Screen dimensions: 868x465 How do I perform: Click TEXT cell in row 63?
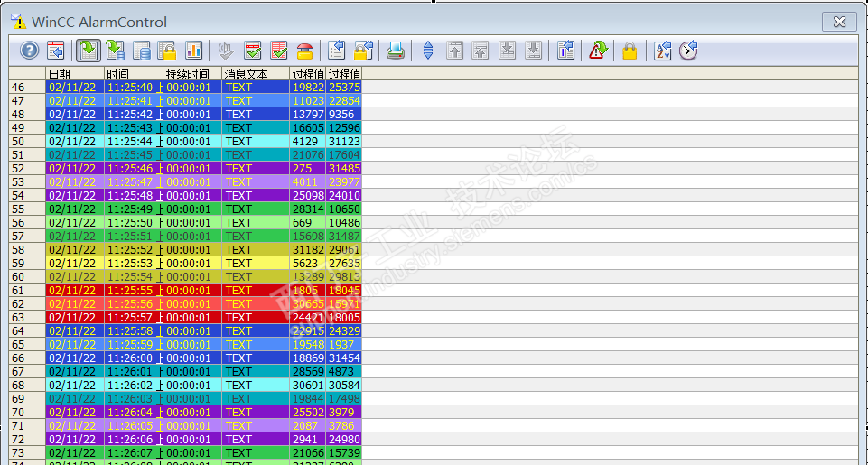(x=256, y=317)
